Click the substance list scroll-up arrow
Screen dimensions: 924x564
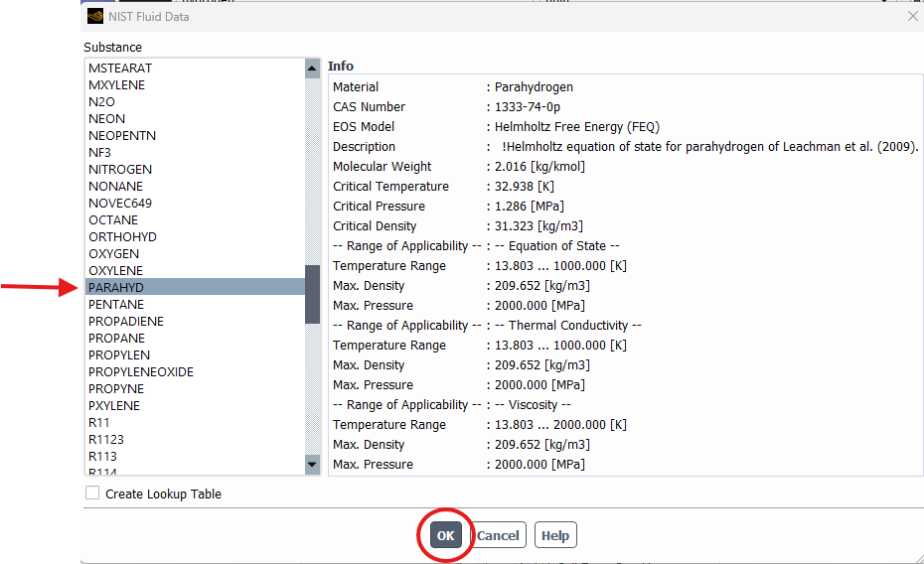click(312, 69)
